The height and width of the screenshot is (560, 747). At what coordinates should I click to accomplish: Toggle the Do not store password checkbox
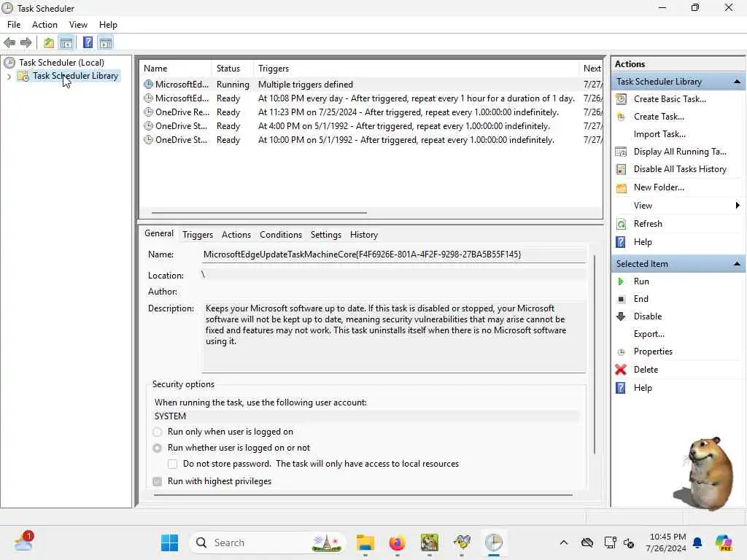tap(172, 464)
